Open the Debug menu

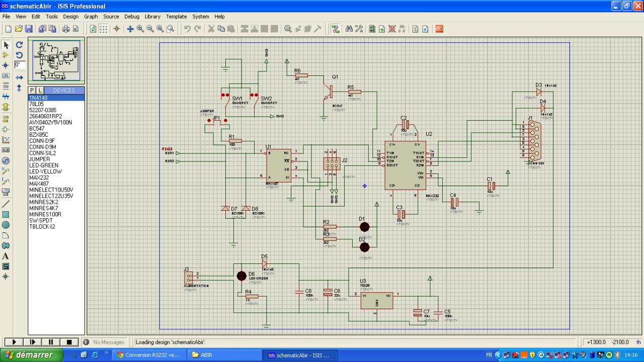tap(132, 17)
